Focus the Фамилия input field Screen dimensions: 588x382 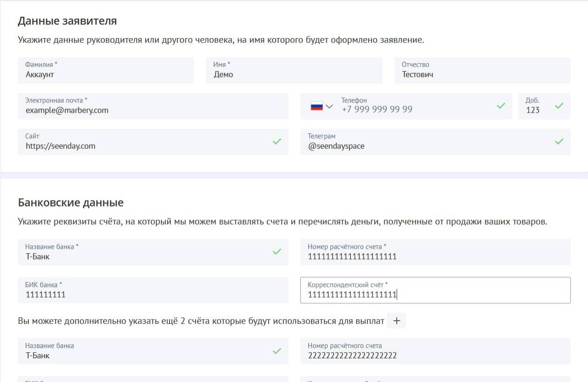(x=106, y=74)
